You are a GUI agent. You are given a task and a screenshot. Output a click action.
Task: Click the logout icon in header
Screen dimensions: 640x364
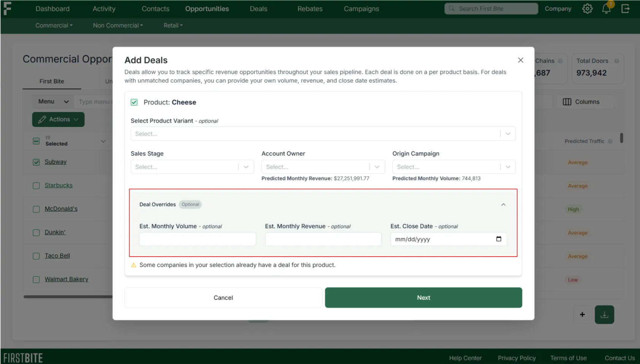coord(626,9)
